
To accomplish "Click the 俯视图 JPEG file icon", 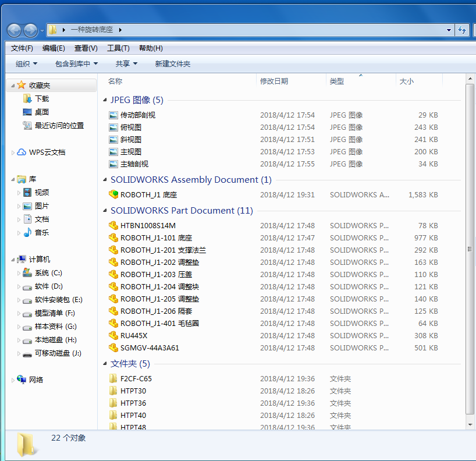I will (113, 127).
